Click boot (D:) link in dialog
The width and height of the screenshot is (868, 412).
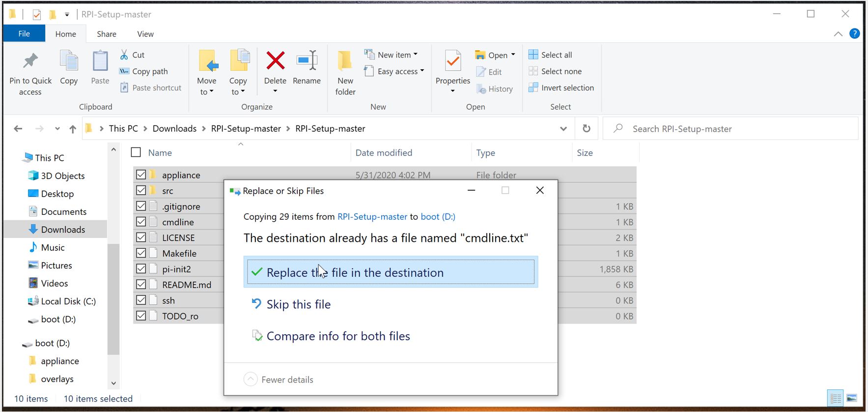438,217
